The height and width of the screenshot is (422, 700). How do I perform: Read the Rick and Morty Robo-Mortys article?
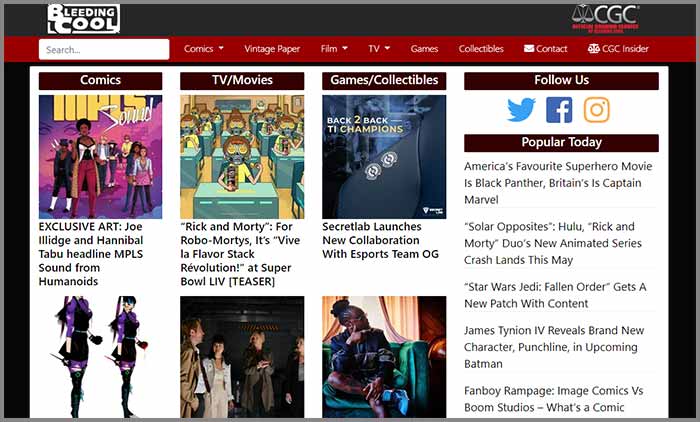[240, 254]
